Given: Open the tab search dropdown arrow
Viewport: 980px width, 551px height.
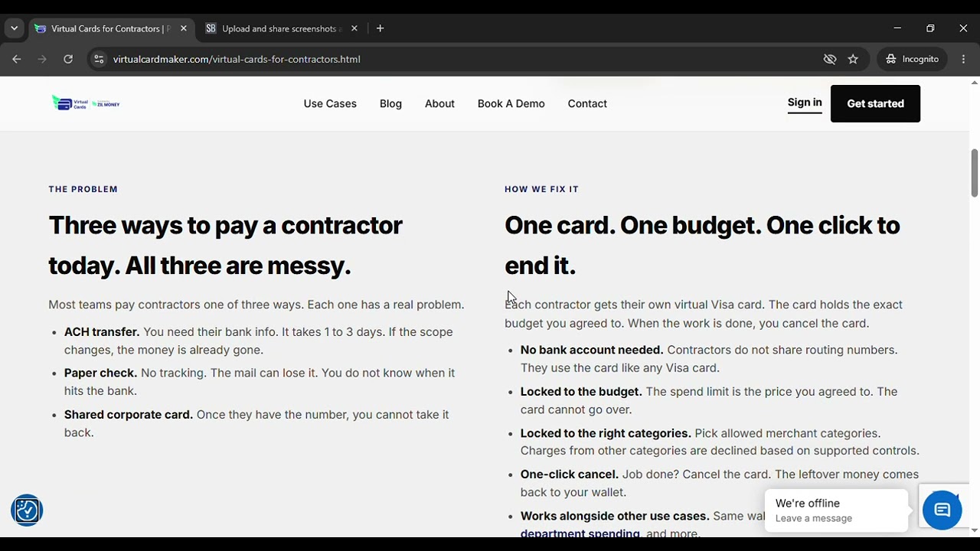Looking at the screenshot, I should 14,28.
